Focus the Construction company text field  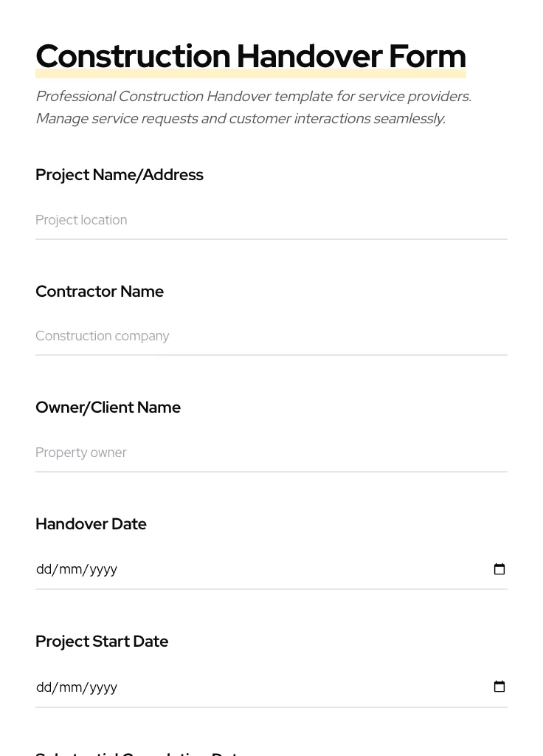(271, 336)
